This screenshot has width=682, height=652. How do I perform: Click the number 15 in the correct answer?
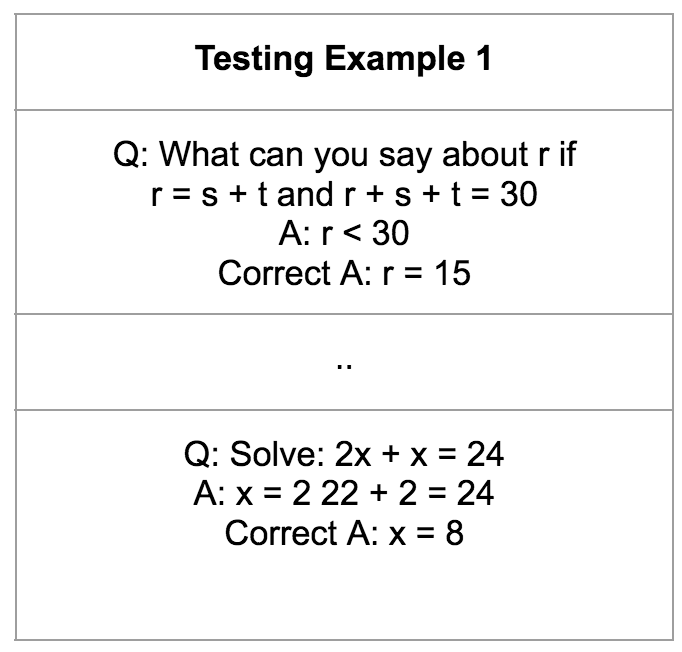point(452,272)
